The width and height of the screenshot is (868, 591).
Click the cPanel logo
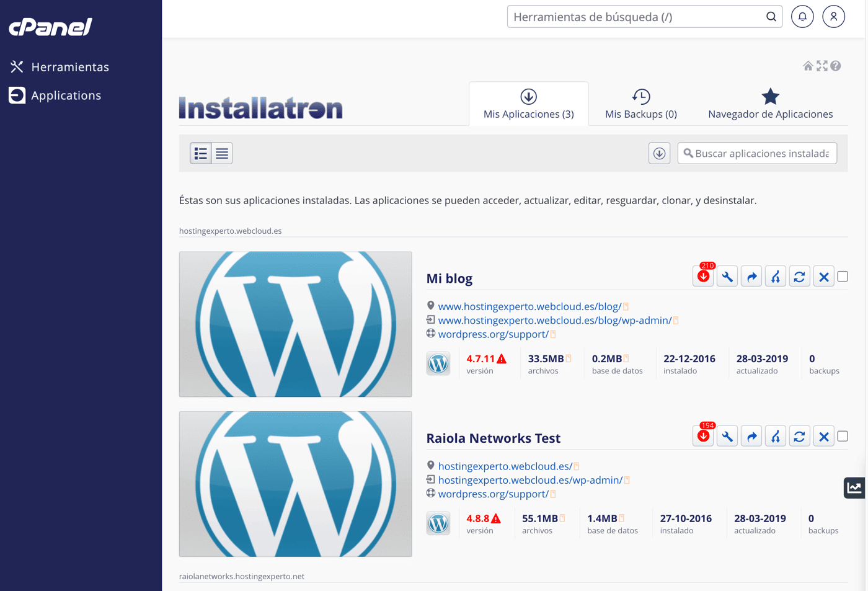[50, 27]
